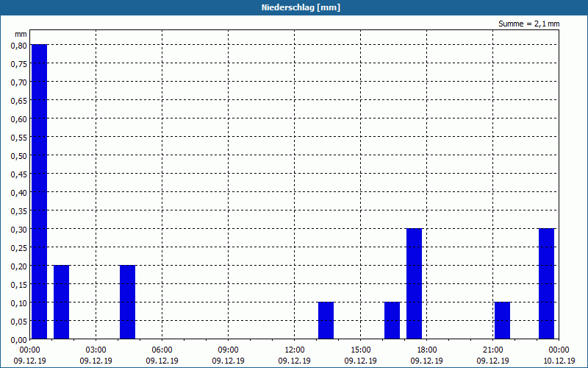Select the 10.12.19 date label
Image resolution: width=588 pixels, height=368 pixels.
point(559,361)
